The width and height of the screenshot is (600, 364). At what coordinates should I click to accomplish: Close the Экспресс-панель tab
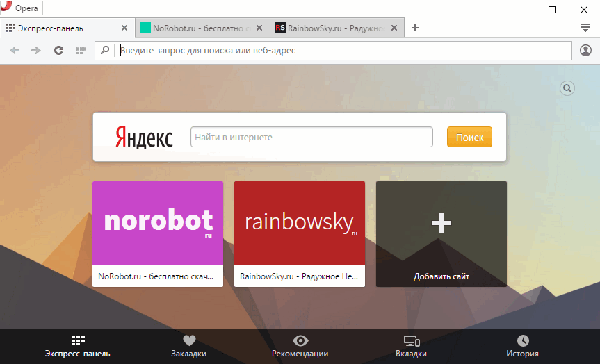(x=124, y=28)
